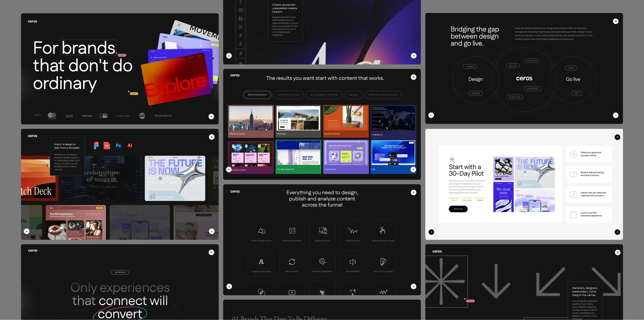Viewport: 644px width, 320px height.
Task: Click Multiple interaction types hand icon
Action: pyautogui.click(x=383, y=230)
